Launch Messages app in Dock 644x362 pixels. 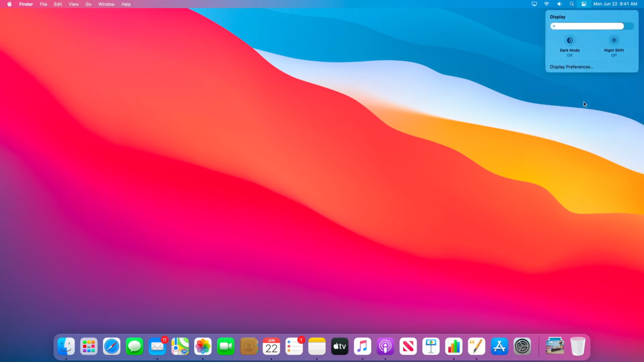[134, 346]
